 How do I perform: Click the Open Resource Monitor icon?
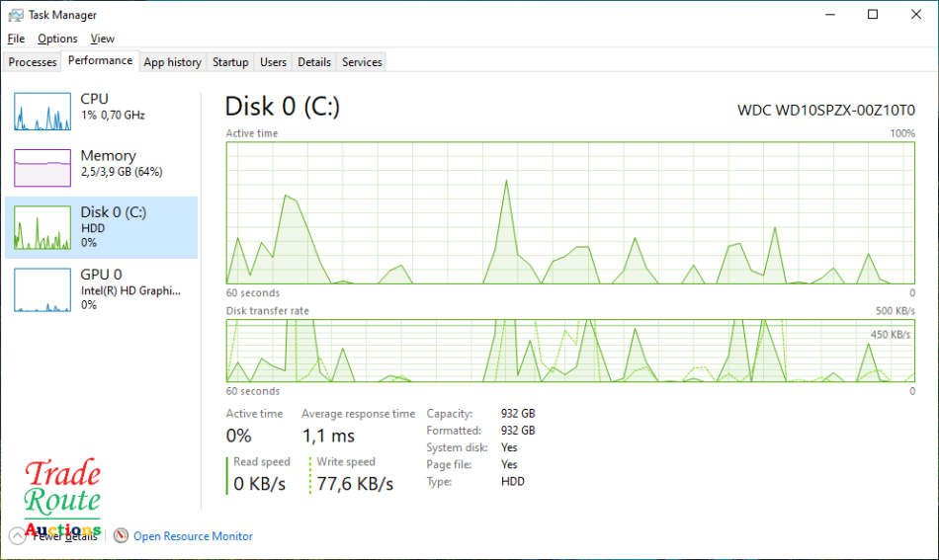122,536
